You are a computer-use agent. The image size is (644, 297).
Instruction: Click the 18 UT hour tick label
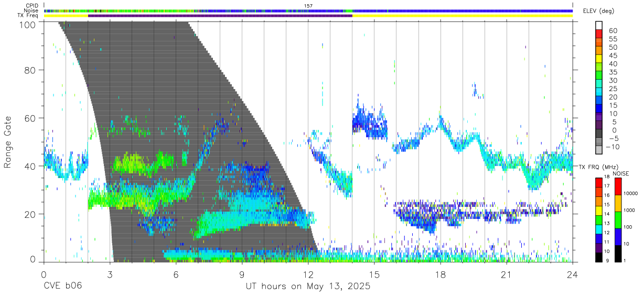click(441, 274)
